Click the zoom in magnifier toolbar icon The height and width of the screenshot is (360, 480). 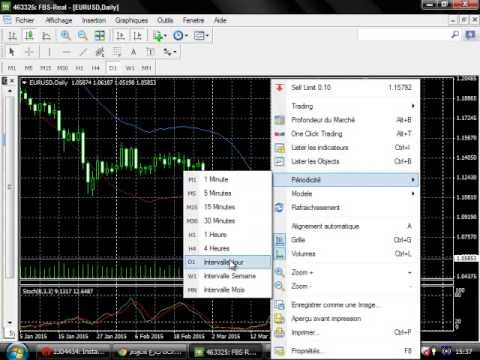66,36
